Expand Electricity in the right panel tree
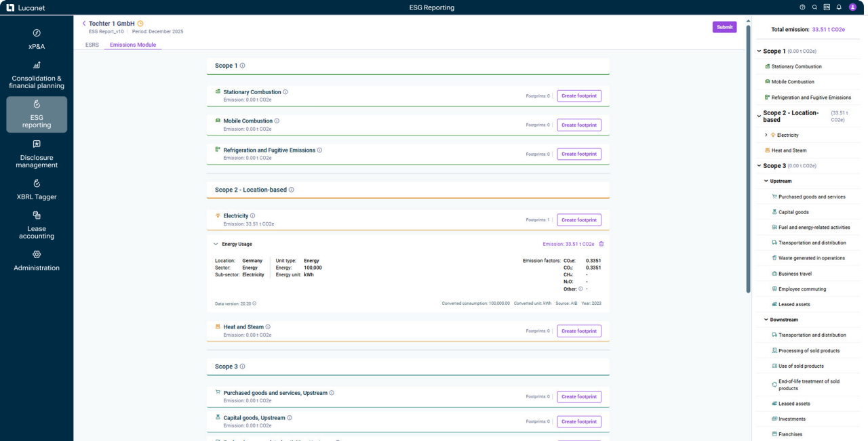868x441 pixels. tap(766, 135)
